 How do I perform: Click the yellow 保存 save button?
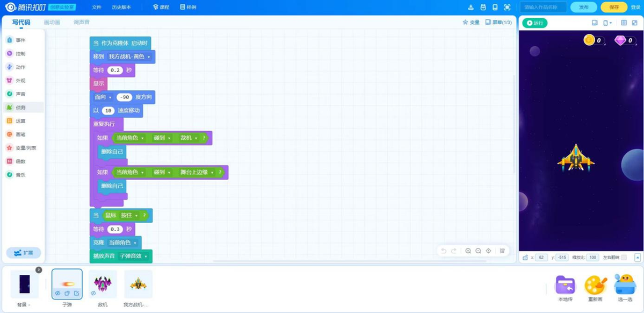pyautogui.click(x=614, y=8)
